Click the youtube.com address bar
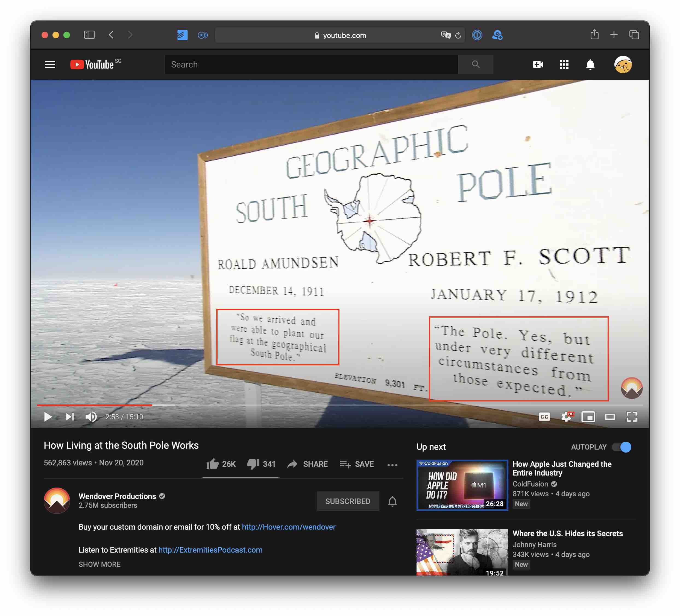 (x=340, y=35)
